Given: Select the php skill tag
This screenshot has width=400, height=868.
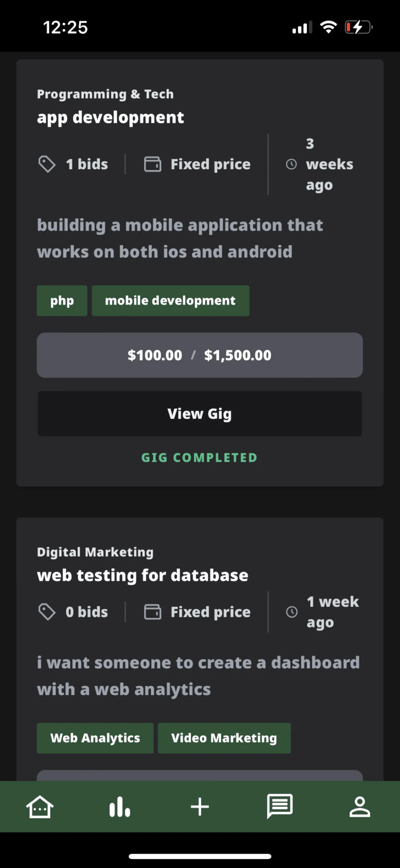Looking at the screenshot, I should [x=62, y=301].
